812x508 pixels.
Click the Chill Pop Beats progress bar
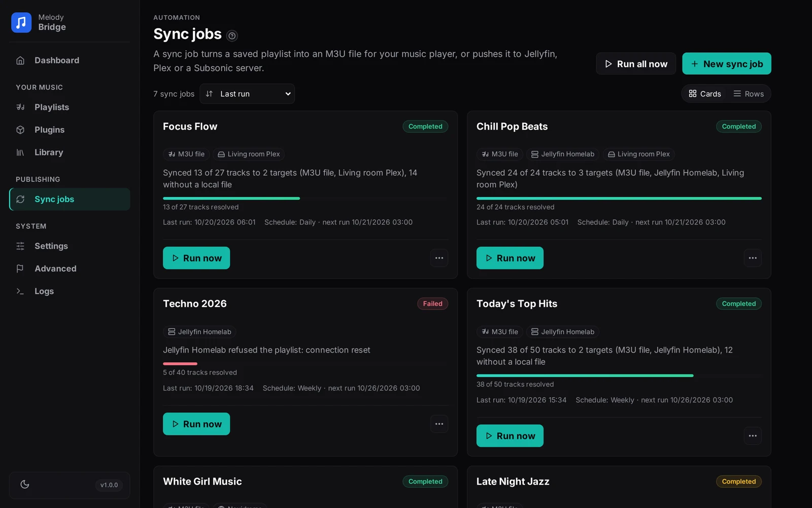click(619, 198)
